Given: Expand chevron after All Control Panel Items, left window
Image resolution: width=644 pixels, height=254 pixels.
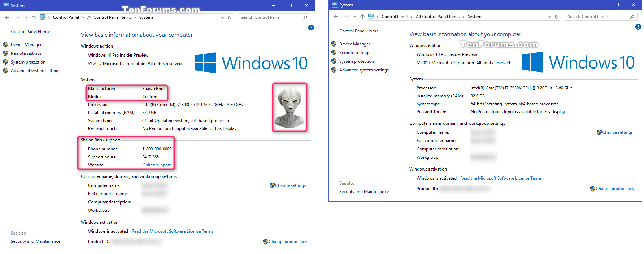Looking at the screenshot, I should point(135,17).
